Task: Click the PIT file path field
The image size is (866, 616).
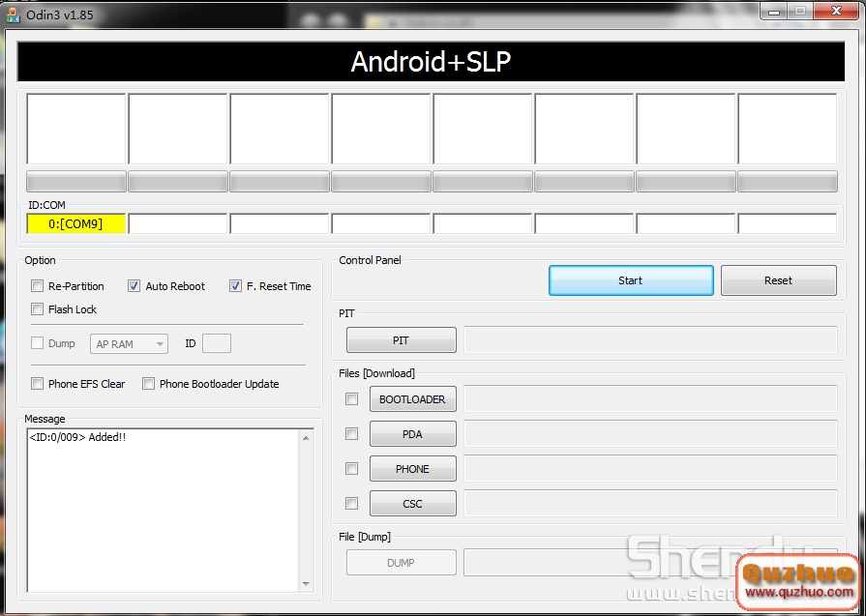Action: point(650,340)
